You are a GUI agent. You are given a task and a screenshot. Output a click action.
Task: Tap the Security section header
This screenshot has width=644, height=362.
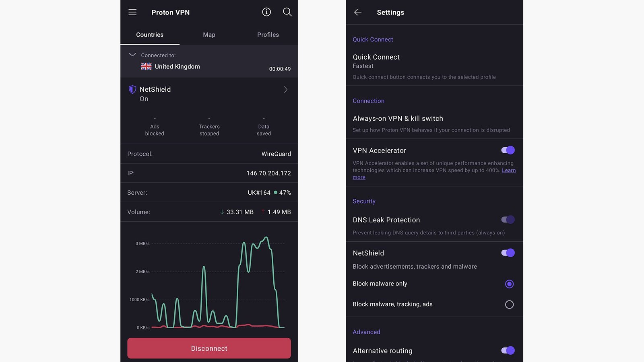364,201
